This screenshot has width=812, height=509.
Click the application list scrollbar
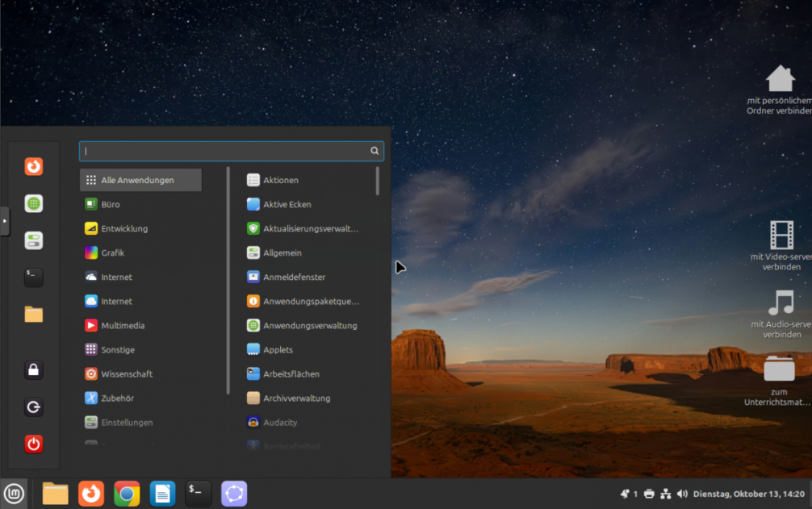(378, 181)
